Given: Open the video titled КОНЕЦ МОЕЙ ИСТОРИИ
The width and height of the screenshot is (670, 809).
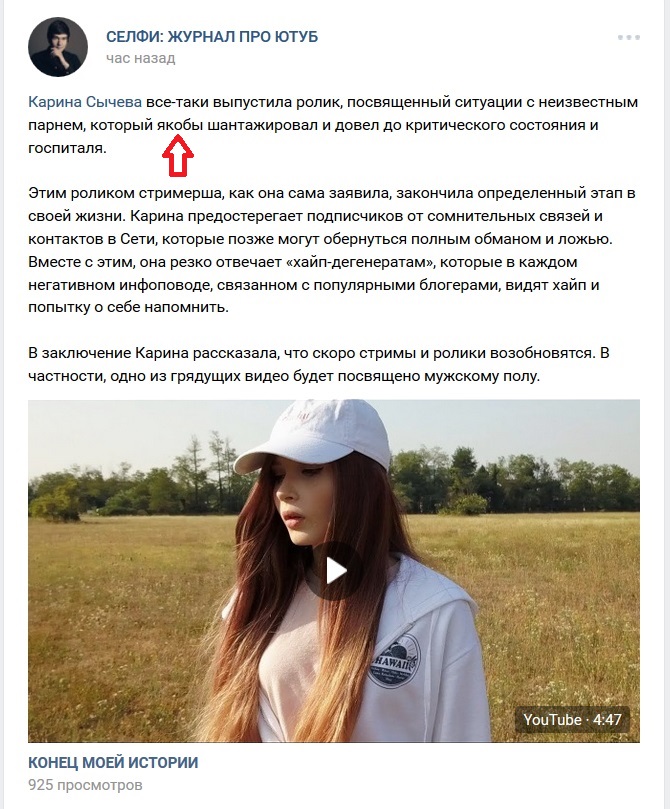Looking at the screenshot, I should coord(113,763).
